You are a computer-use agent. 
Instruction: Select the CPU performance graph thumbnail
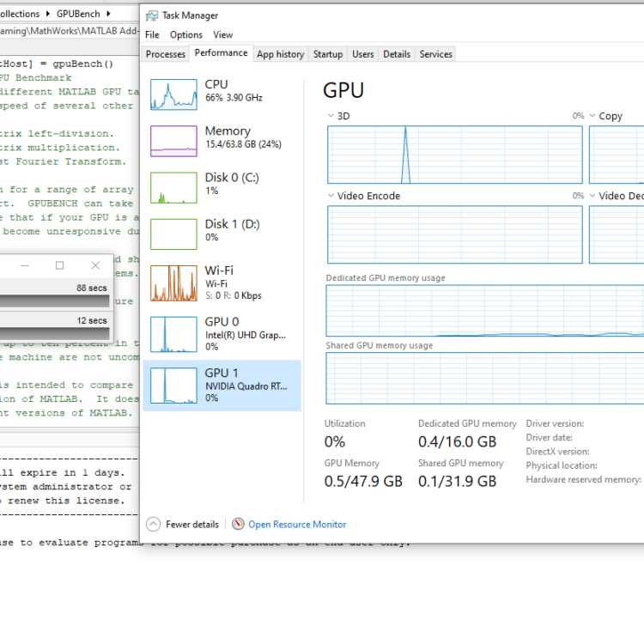click(x=173, y=94)
